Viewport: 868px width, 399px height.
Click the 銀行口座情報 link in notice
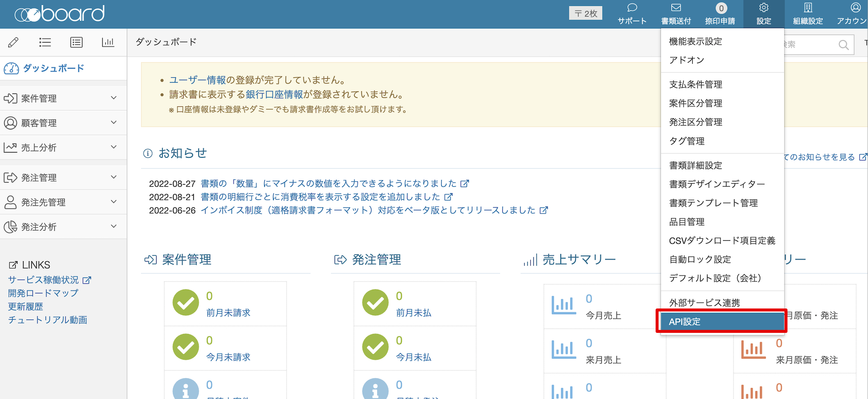coord(274,95)
